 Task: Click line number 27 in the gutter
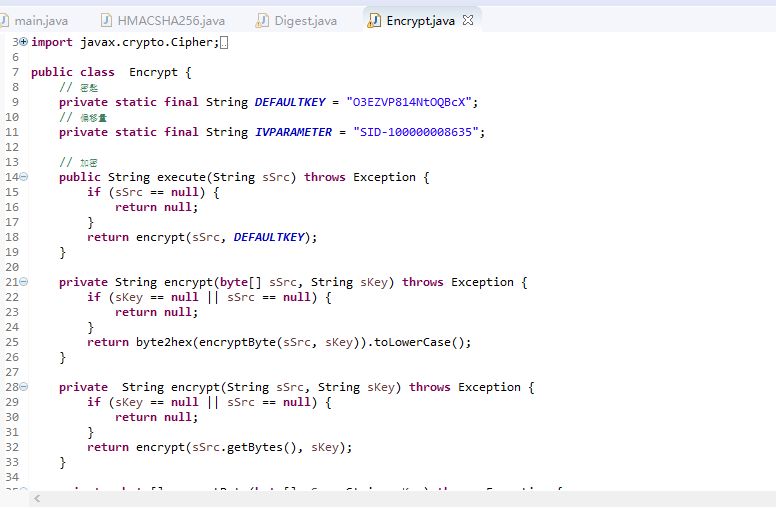pos(12,372)
